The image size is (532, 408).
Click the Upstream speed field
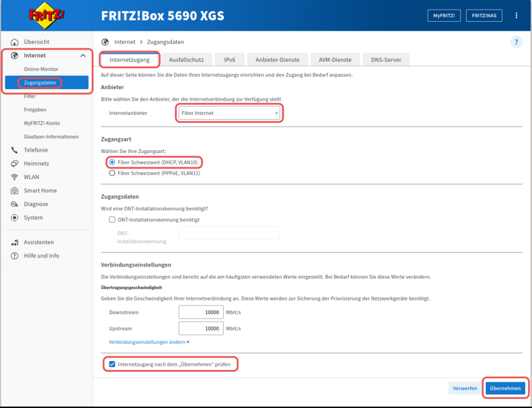(201, 328)
